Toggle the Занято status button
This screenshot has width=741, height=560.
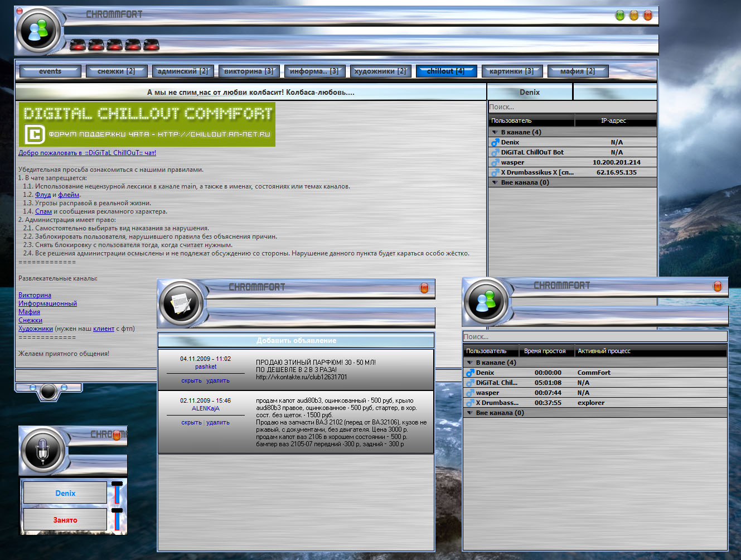click(x=65, y=520)
